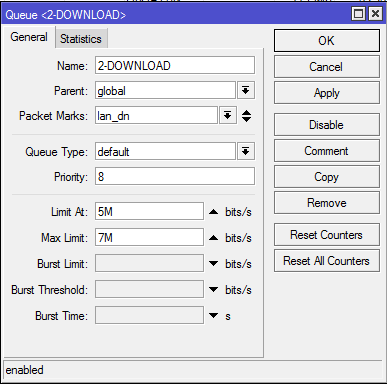Close the Queue window
387x384 pixels.
point(375,14)
